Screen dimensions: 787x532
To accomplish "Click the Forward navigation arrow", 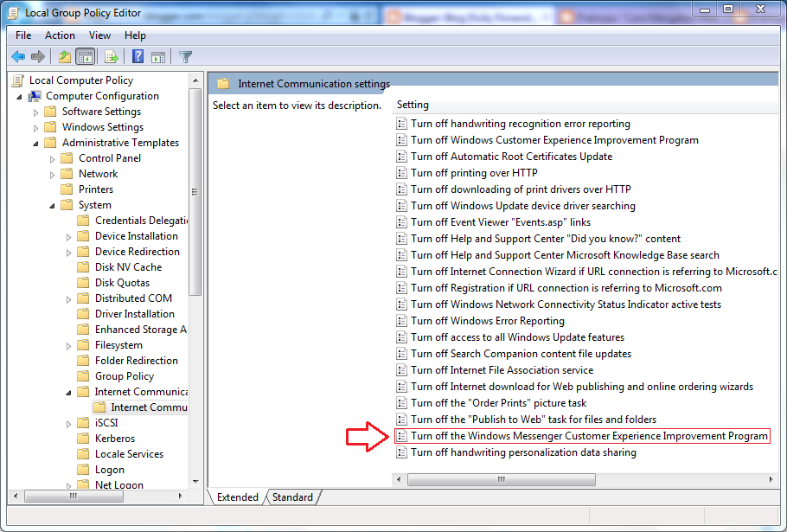I will [x=39, y=56].
